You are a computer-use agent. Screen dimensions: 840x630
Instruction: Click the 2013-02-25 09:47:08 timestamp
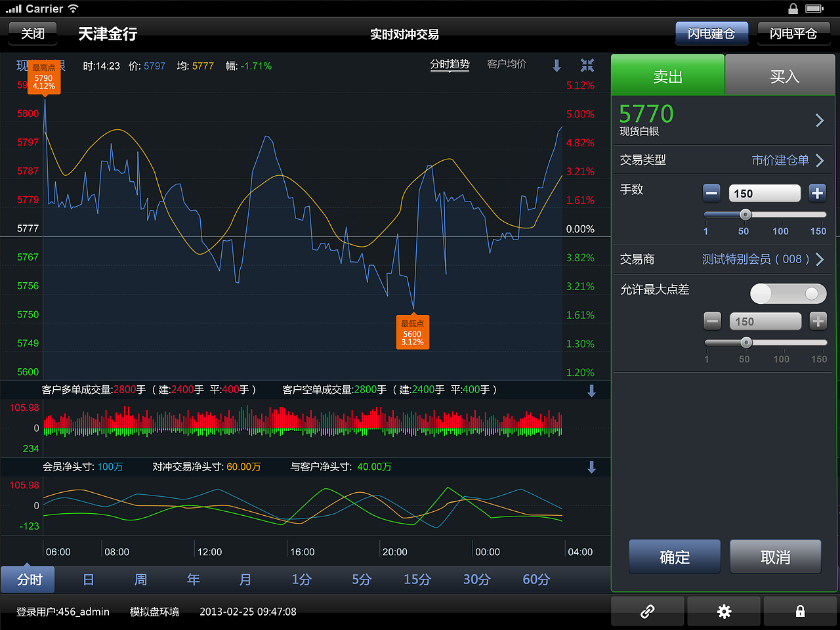point(248,612)
